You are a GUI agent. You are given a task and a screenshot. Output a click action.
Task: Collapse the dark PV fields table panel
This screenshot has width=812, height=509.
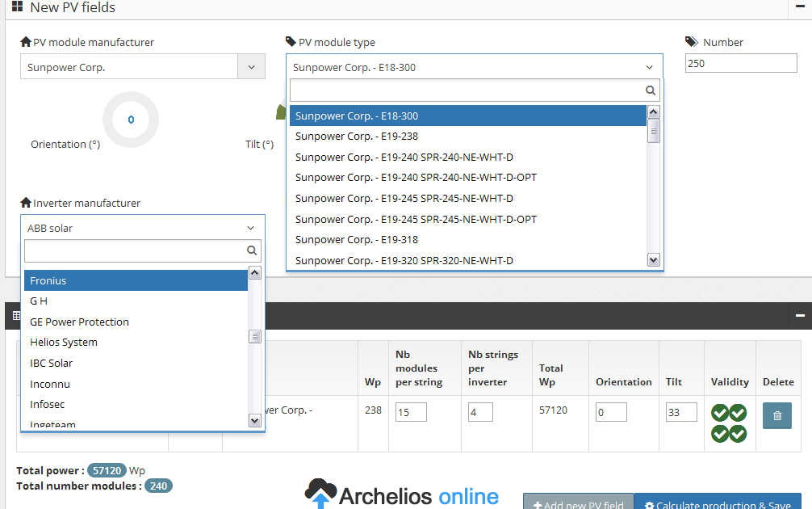[x=800, y=315]
